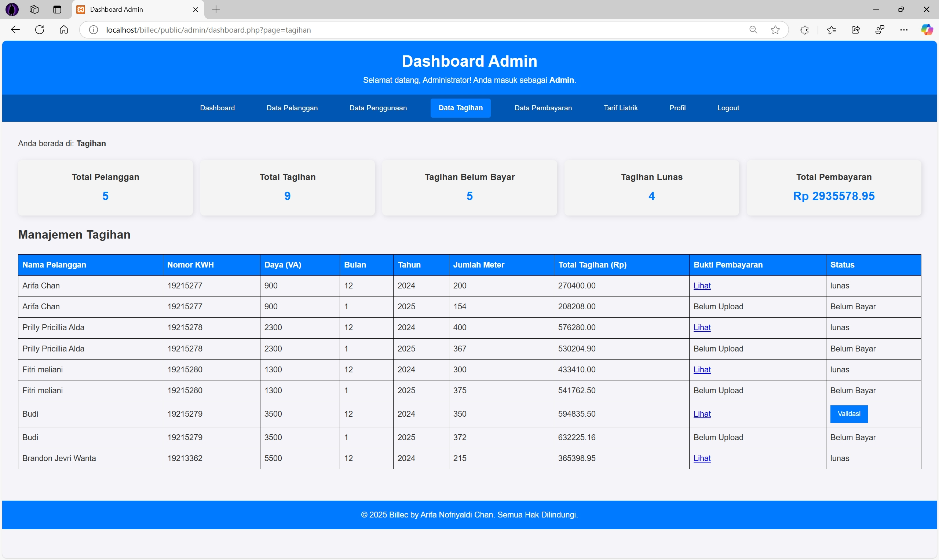Image resolution: width=939 pixels, height=560 pixels.
Task: Click the footer copyright text
Action: point(469,515)
